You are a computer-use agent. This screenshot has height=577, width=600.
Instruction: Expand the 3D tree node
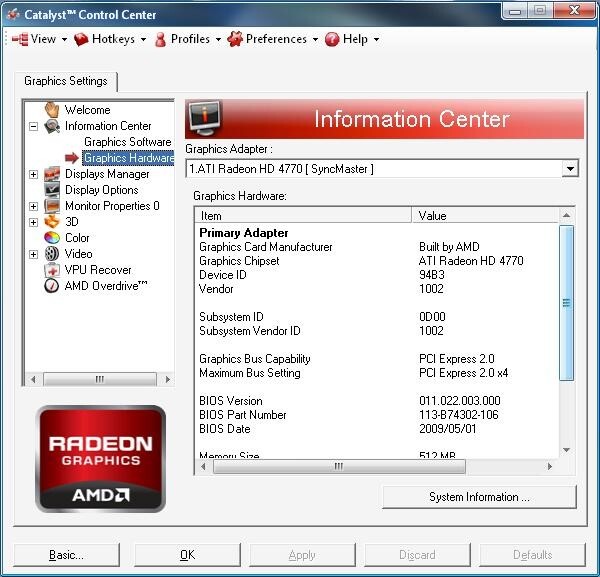34,222
